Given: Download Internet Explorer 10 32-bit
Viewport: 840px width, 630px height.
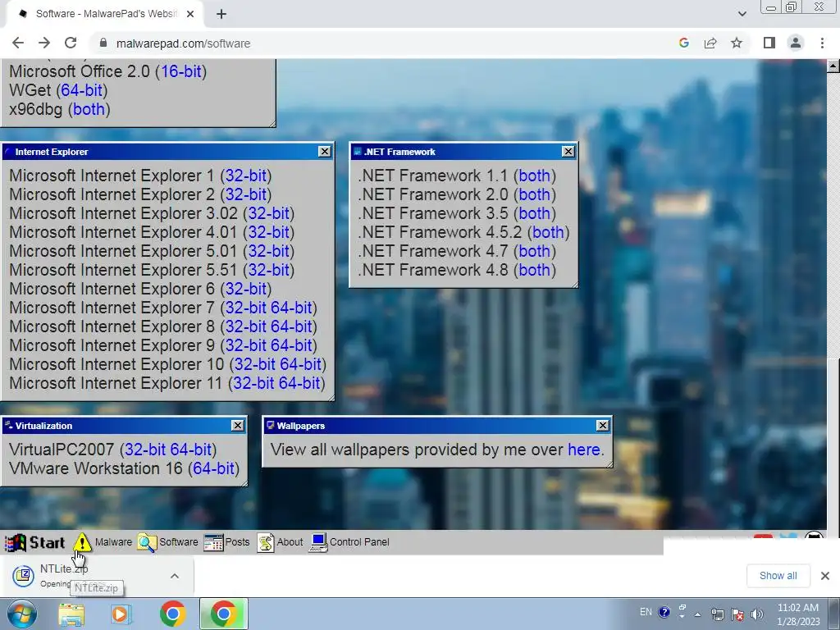Looking at the screenshot, I should [x=255, y=364].
